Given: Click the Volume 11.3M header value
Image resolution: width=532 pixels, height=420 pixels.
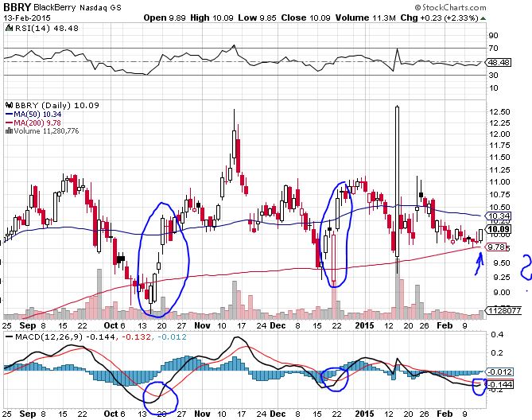Looking at the screenshot, I should pyautogui.click(x=366, y=17).
